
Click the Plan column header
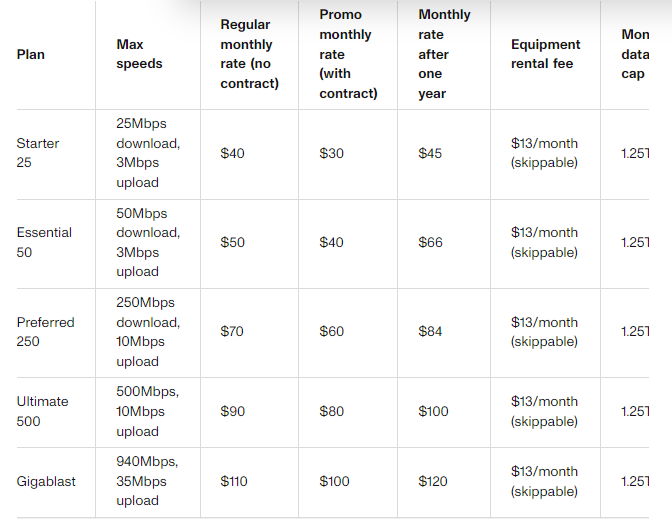(x=30, y=54)
